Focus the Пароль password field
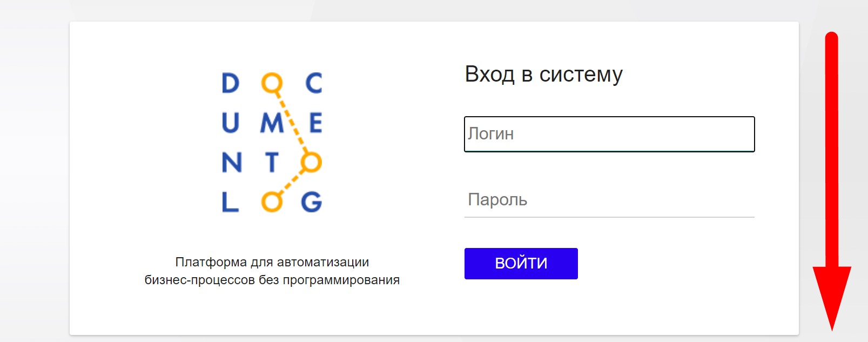The width and height of the screenshot is (868, 342). pos(609,200)
